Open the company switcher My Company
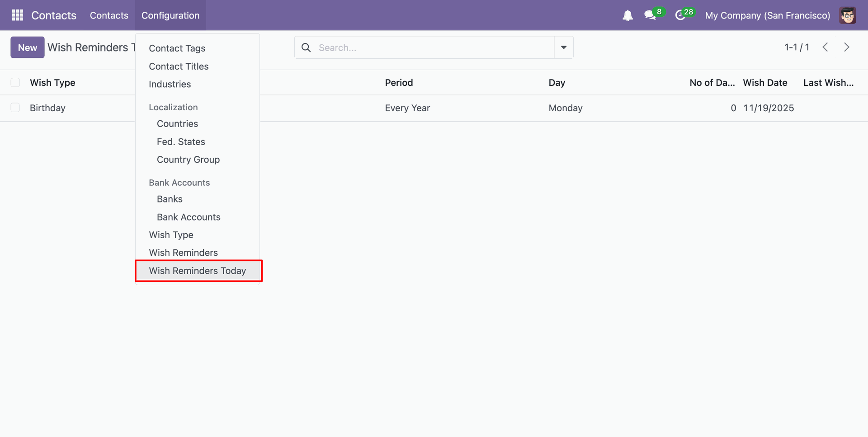Viewport: 868px width, 437px height. 767,15
